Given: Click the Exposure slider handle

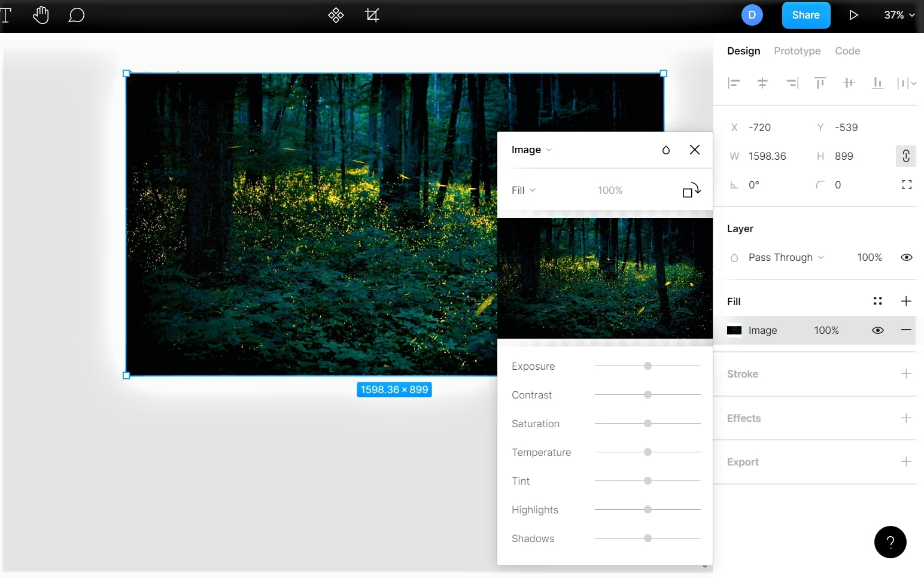Looking at the screenshot, I should (648, 366).
